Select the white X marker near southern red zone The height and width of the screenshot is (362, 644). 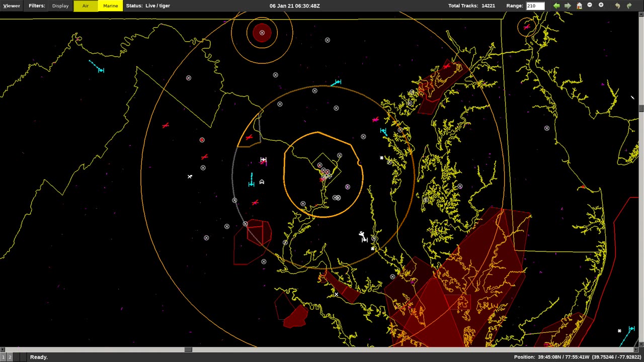(x=336, y=294)
